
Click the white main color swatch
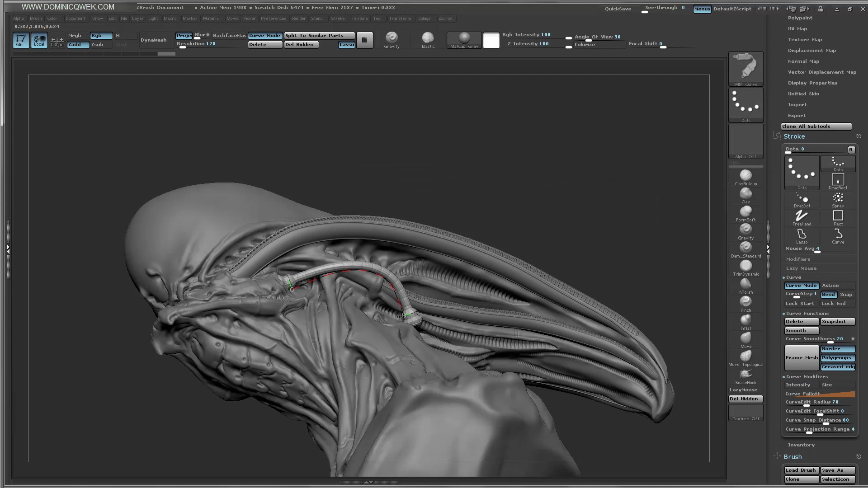[491, 40]
